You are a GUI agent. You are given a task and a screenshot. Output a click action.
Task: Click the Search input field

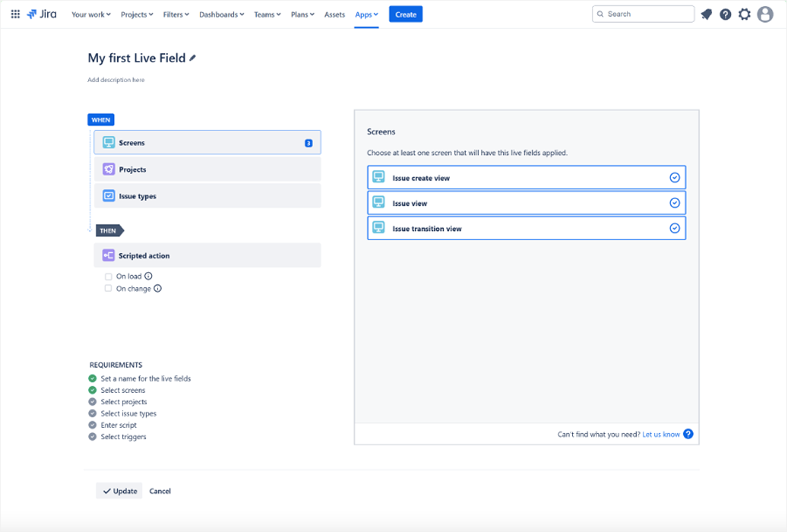click(x=643, y=14)
